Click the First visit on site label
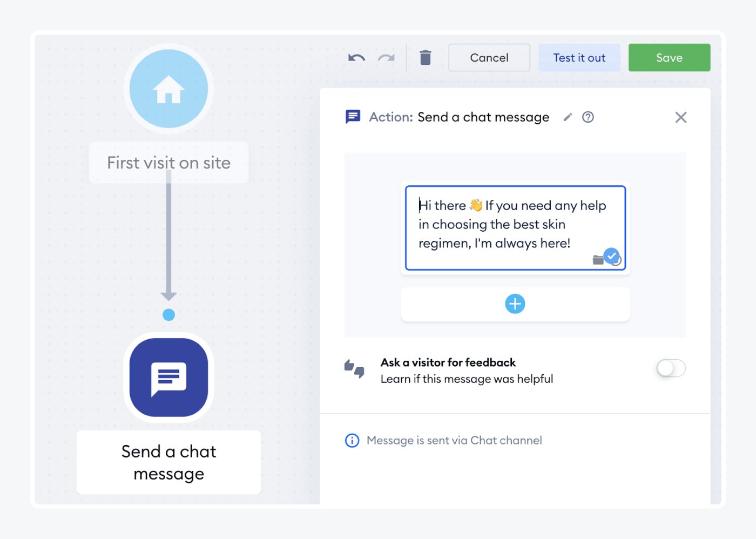The width and height of the screenshot is (756, 539). (x=169, y=163)
